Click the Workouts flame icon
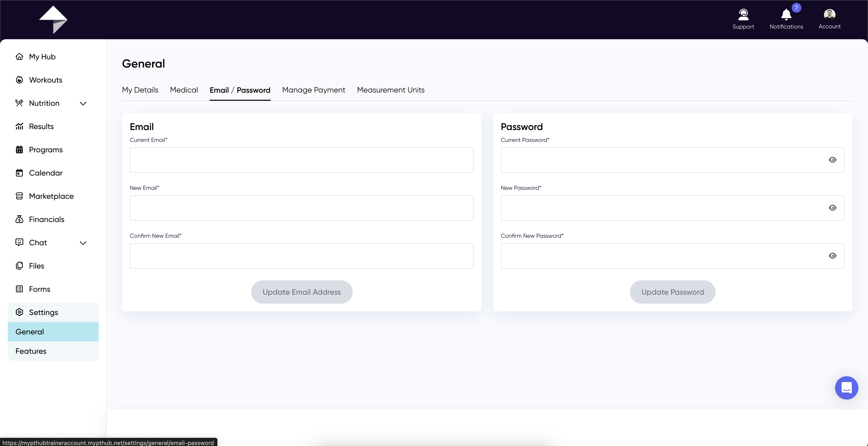Screen dimensions: 868x446 pyautogui.click(x=20, y=79)
